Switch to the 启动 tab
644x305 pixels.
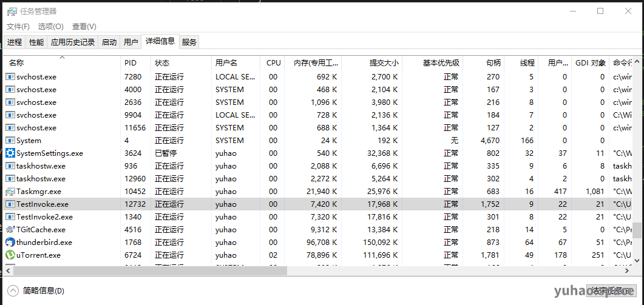tap(109, 42)
